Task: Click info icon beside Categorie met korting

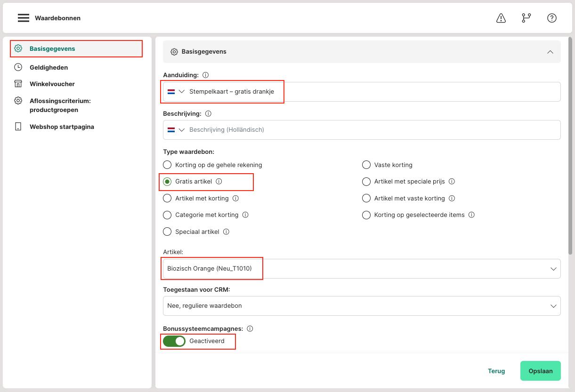Action: tap(245, 215)
